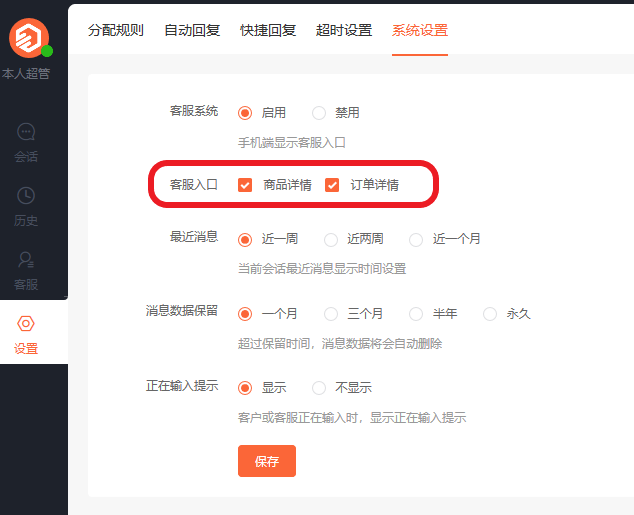Set message retention to 三个月

(331, 314)
